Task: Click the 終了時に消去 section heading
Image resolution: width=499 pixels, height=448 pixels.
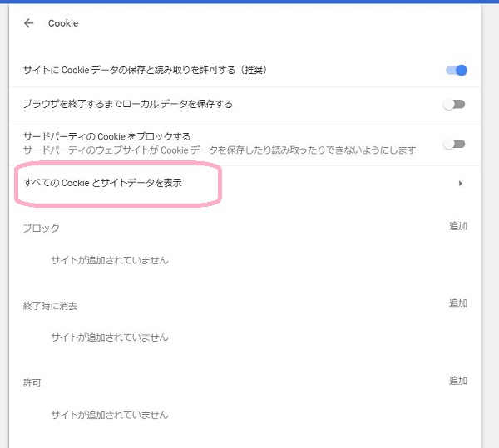Action: pyautogui.click(x=50, y=306)
